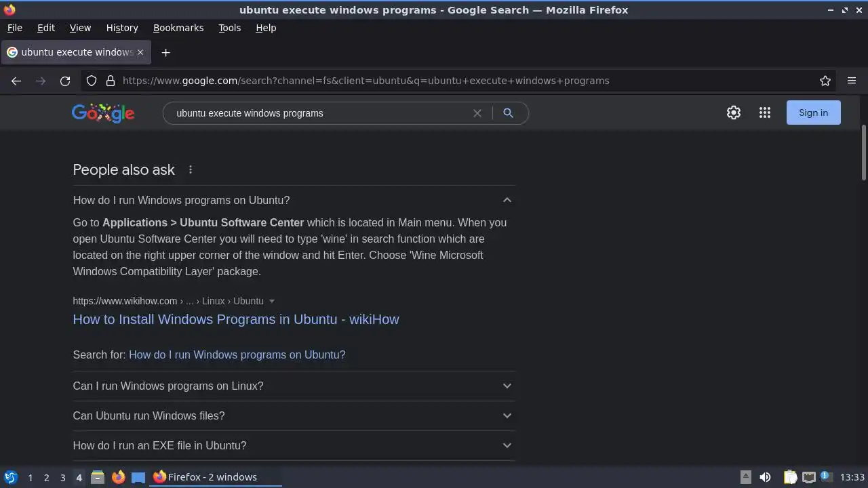Switch to workspace 2
This screenshot has height=488, width=868.
pyautogui.click(x=46, y=477)
